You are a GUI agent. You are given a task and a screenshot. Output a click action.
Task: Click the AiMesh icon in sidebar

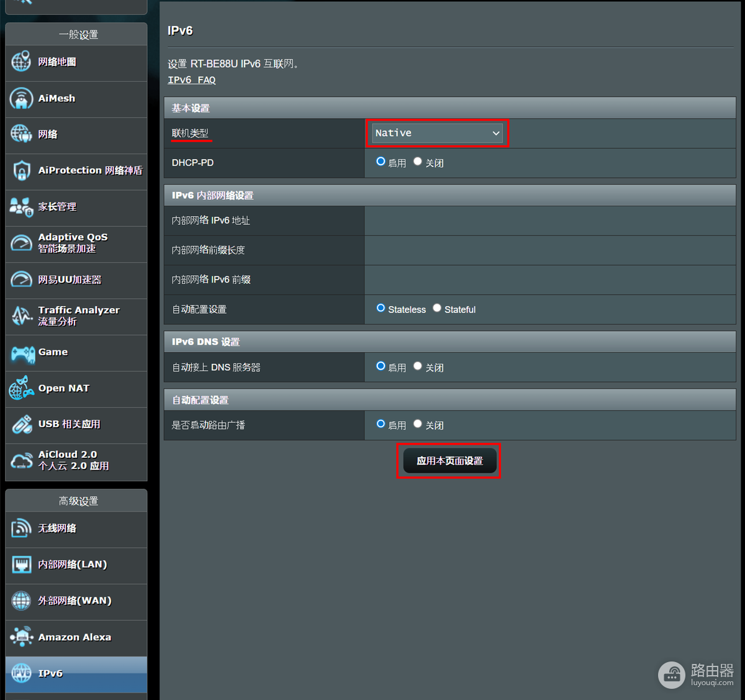pos(21,98)
